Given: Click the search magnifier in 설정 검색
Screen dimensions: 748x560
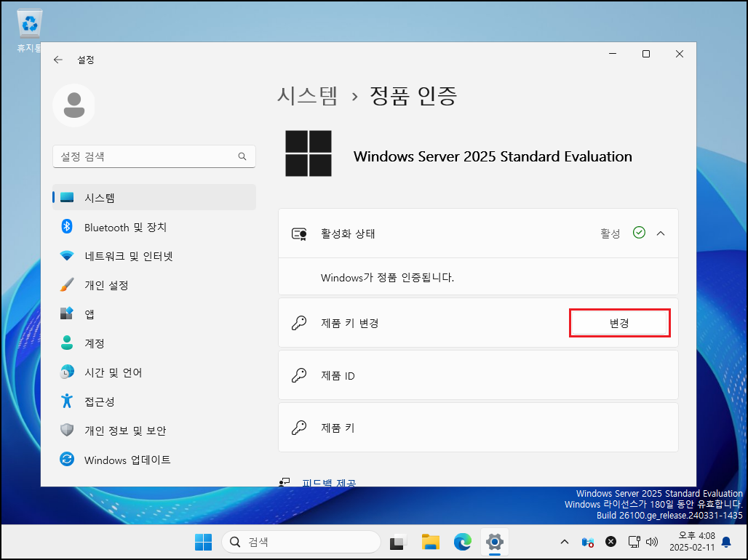Looking at the screenshot, I should pos(242,156).
